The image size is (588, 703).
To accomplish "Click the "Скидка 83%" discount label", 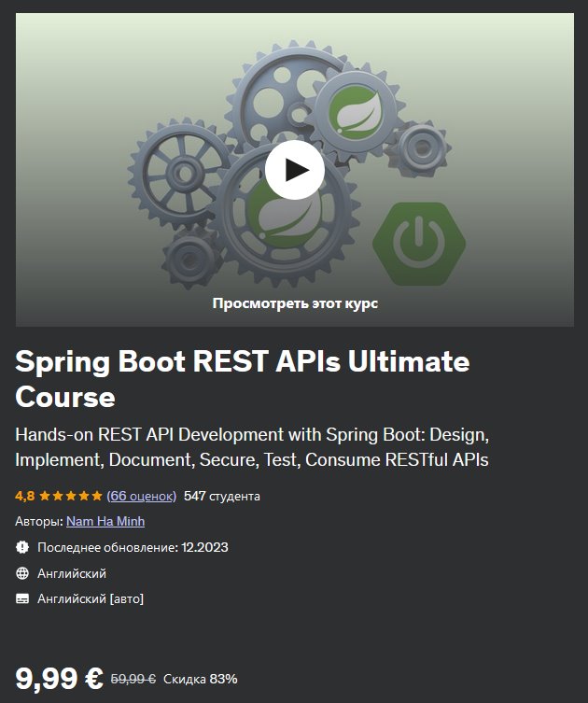I will click(x=201, y=679).
